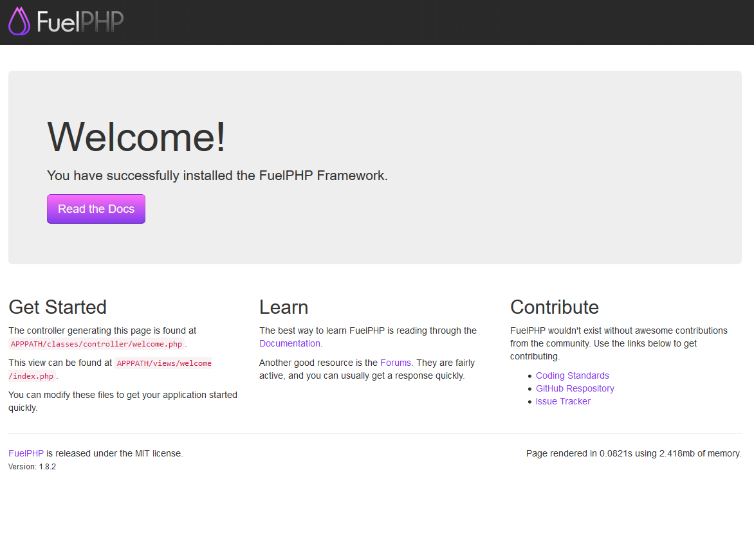Open the GitHub Respository link
754x560 pixels.
pos(575,389)
